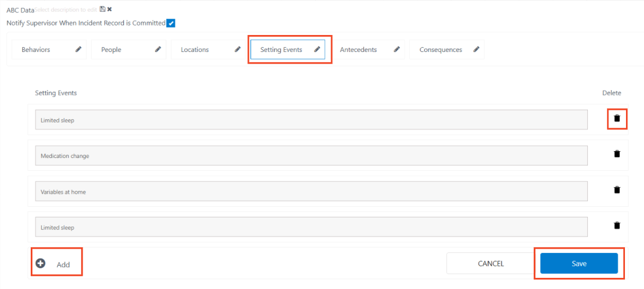Go to the Antecedents tab
Image resolution: width=644 pixels, height=289 pixels.
click(x=367, y=49)
